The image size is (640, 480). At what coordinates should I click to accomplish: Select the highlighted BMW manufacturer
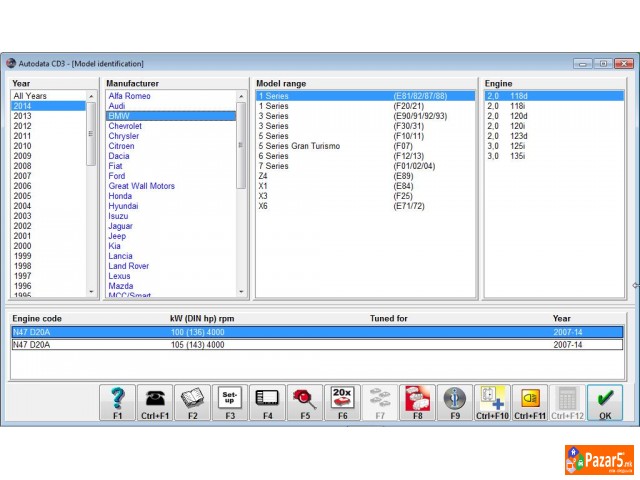(171, 116)
